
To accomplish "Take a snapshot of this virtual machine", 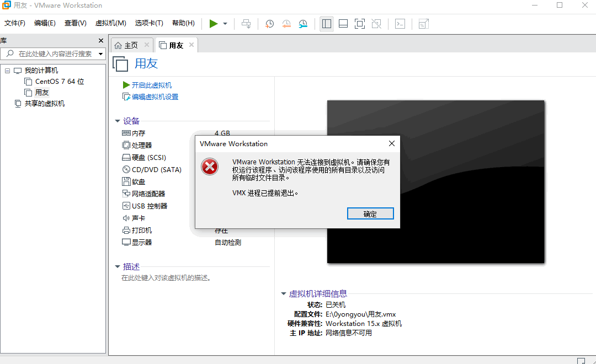I will pos(269,24).
